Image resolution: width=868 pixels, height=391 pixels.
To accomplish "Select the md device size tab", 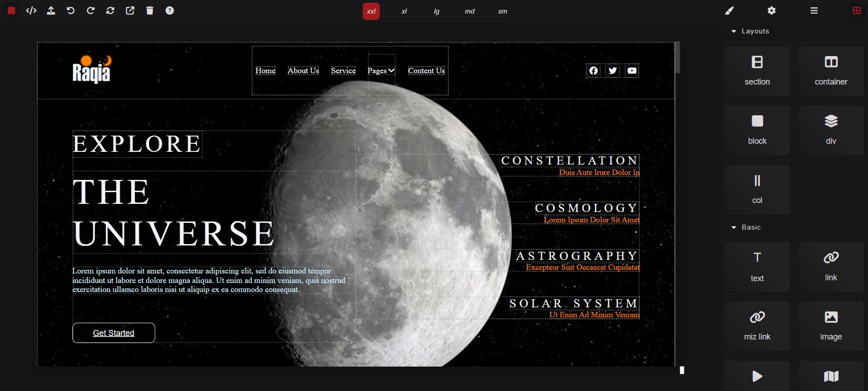I will pyautogui.click(x=470, y=12).
